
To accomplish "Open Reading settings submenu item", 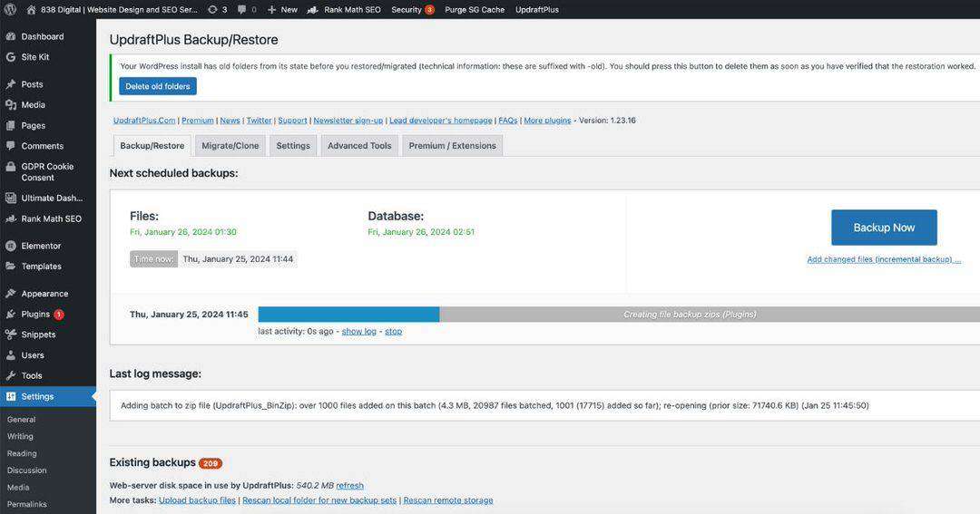I will 22,453.
